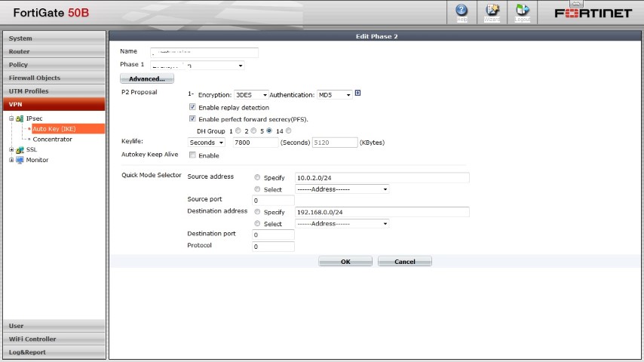Click the Fortinet logo

pos(593,13)
